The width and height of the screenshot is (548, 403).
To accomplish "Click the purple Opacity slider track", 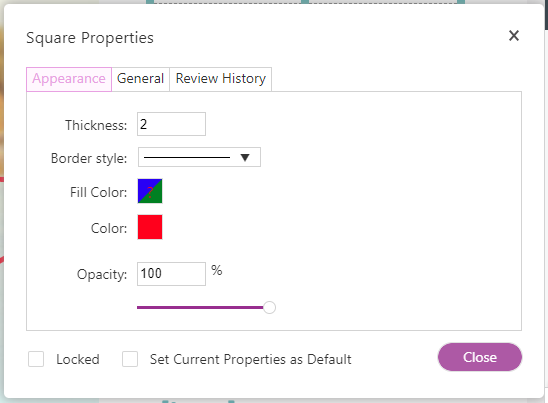I will click(200, 307).
